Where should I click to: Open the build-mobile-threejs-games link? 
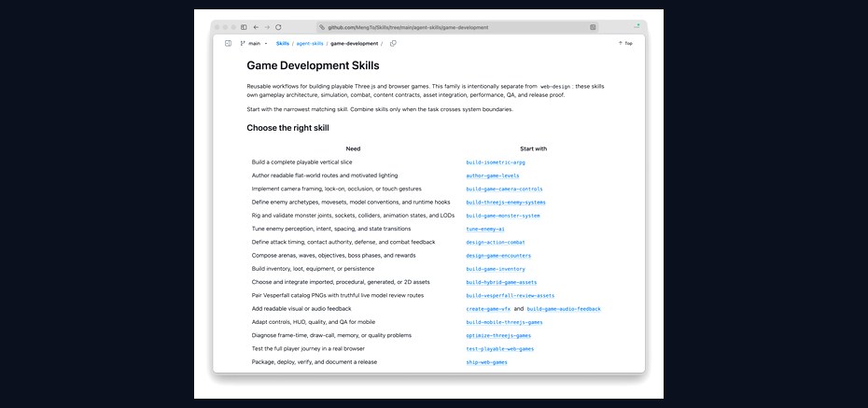(x=504, y=322)
